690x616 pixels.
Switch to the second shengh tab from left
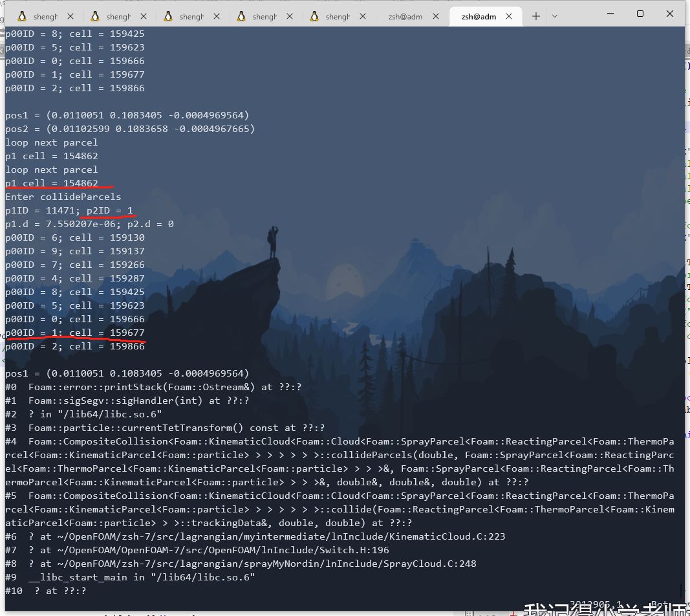pos(118,17)
